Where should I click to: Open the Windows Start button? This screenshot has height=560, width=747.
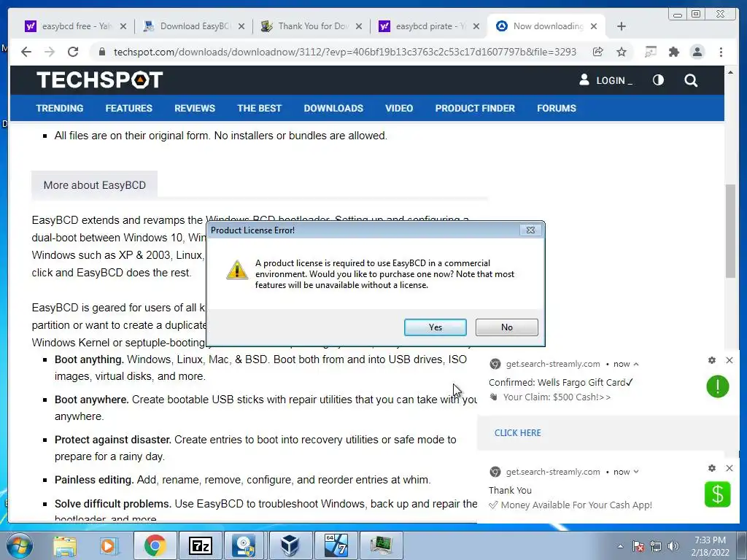pos(20,545)
